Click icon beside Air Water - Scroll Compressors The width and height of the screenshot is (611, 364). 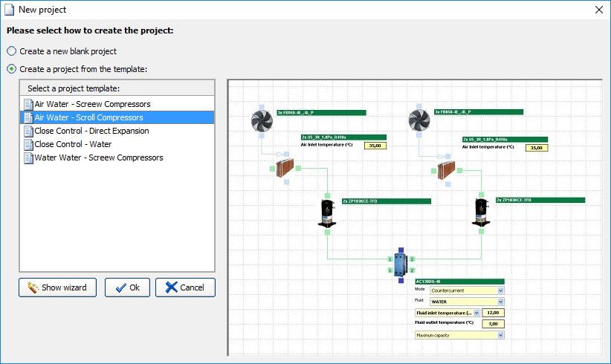(28, 117)
